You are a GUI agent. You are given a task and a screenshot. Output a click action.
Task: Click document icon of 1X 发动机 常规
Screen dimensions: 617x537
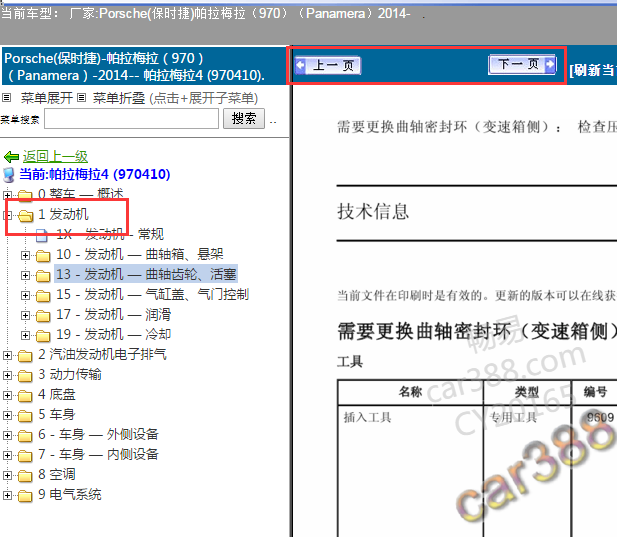tap(42, 235)
